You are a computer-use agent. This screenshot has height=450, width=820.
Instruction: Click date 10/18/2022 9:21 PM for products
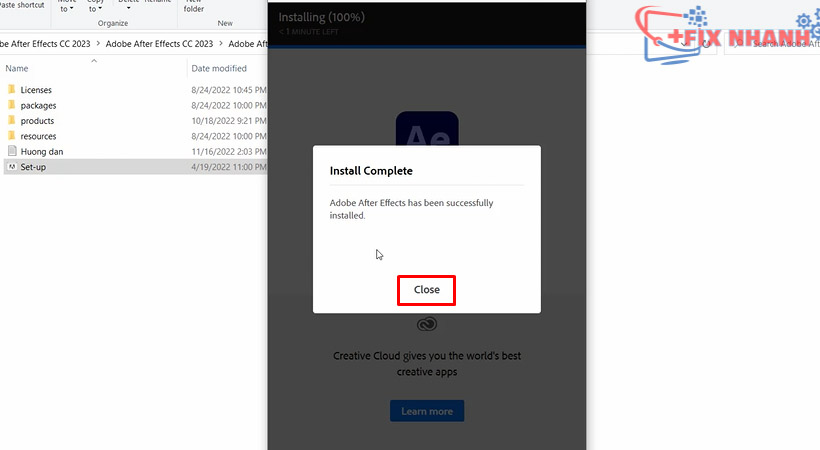tap(229, 121)
